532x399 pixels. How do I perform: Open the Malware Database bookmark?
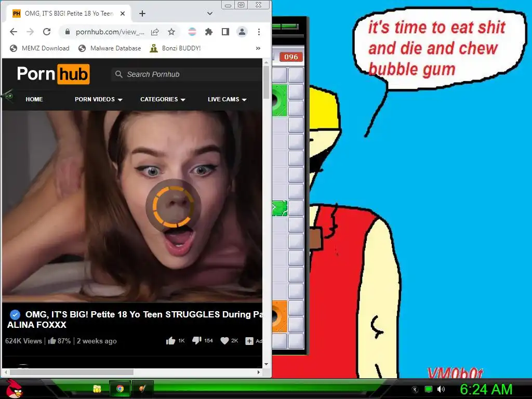point(110,48)
